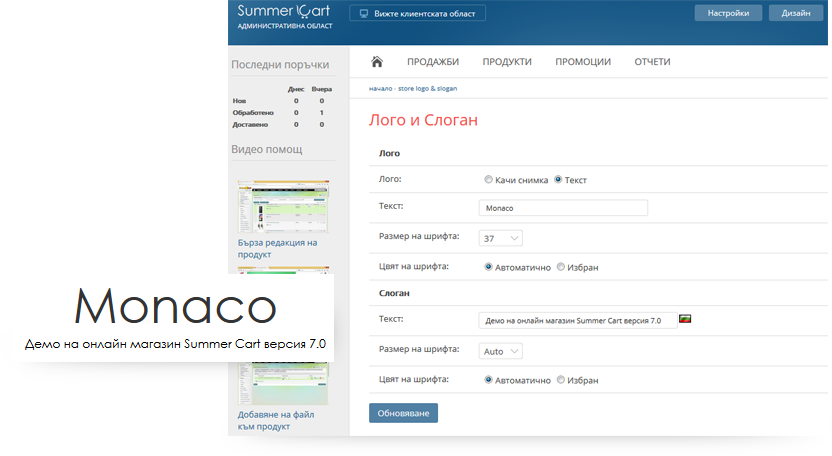Choose 'Избран' slogan font color
Image resolution: width=832 pixels, height=456 pixels.
coord(561,380)
